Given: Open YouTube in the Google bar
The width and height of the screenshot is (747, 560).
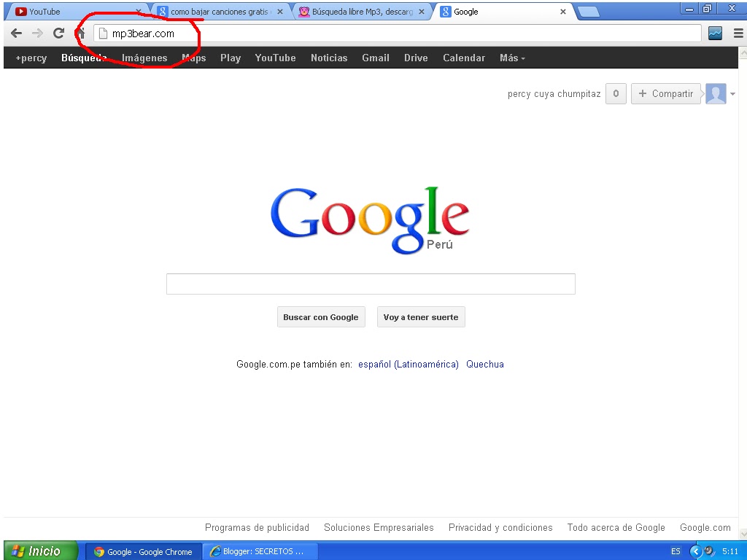Looking at the screenshot, I should click(x=275, y=58).
